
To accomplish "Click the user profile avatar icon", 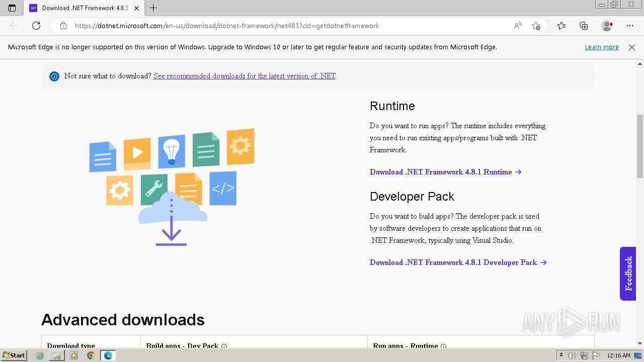I will [607, 26].
